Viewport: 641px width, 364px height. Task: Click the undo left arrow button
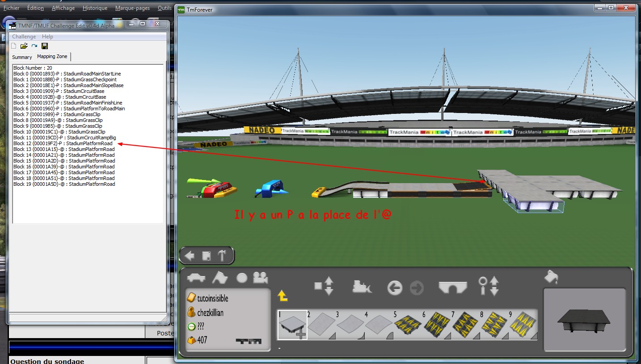395,288
